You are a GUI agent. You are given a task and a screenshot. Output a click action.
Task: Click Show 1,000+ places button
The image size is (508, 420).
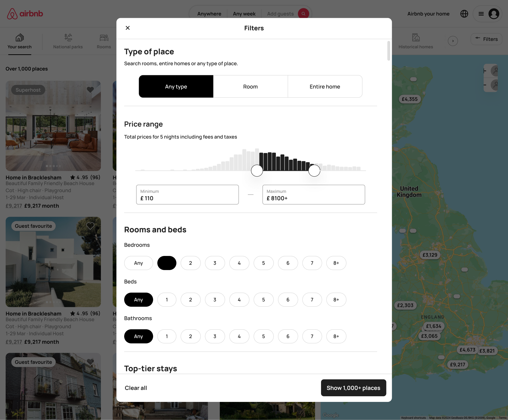click(x=353, y=388)
